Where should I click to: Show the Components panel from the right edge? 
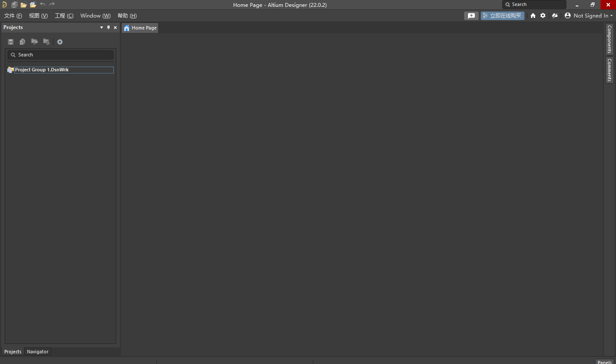click(609, 39)
